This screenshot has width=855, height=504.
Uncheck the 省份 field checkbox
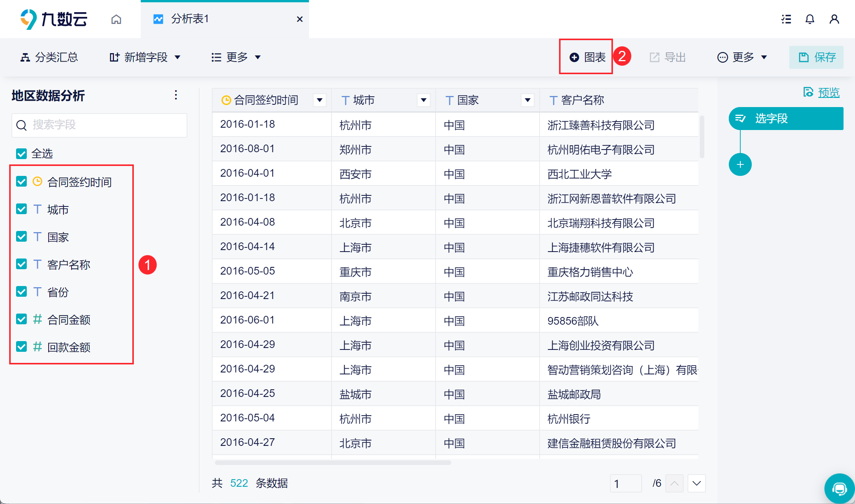(x=21, y=292)
